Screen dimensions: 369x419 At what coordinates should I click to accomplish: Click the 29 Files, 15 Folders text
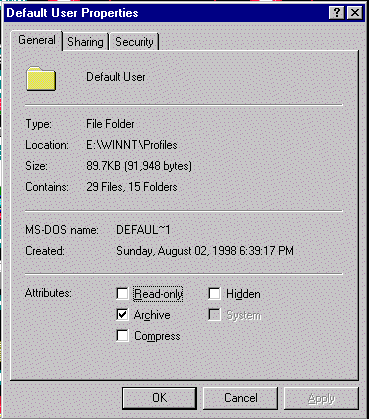[132, 187]
